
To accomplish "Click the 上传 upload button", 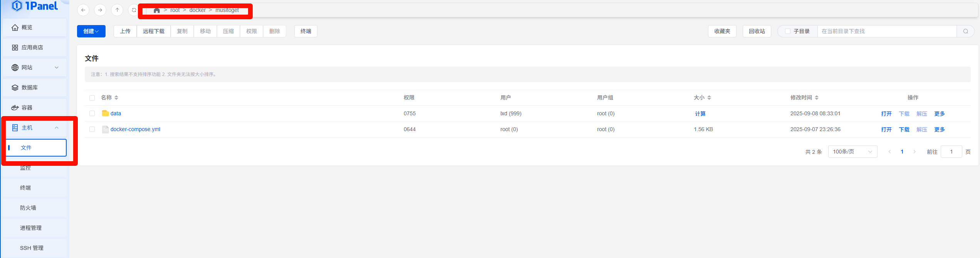I will pos(125,31).
